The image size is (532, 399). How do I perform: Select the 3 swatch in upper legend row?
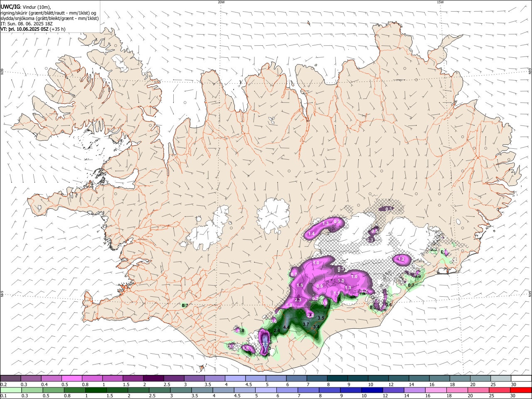tap(195, 378)
